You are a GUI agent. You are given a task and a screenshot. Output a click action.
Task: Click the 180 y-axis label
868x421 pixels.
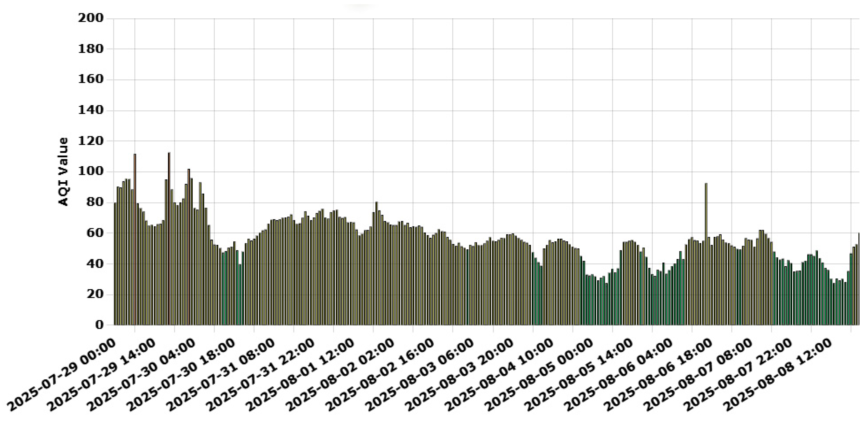tap(91, 49)
